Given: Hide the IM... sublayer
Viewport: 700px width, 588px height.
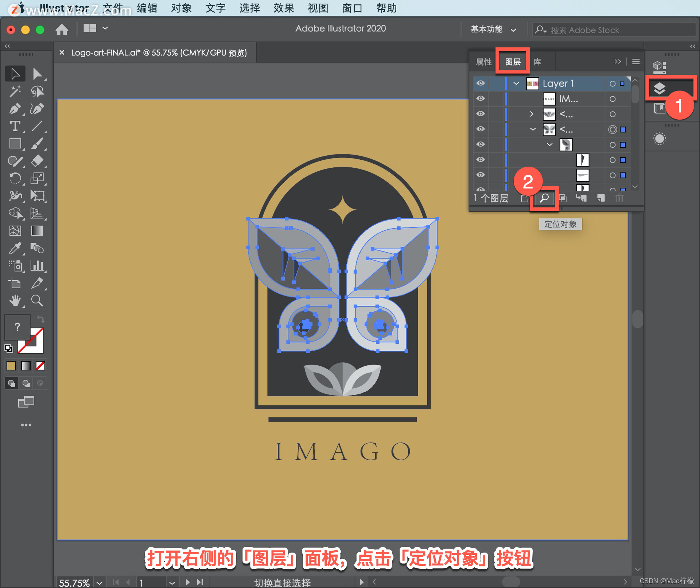Looking at the screenshot, I should [481, 98].
